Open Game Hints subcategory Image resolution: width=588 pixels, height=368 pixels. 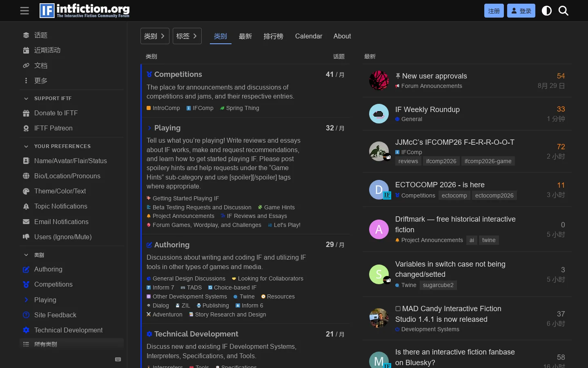(x=276, y=207)
